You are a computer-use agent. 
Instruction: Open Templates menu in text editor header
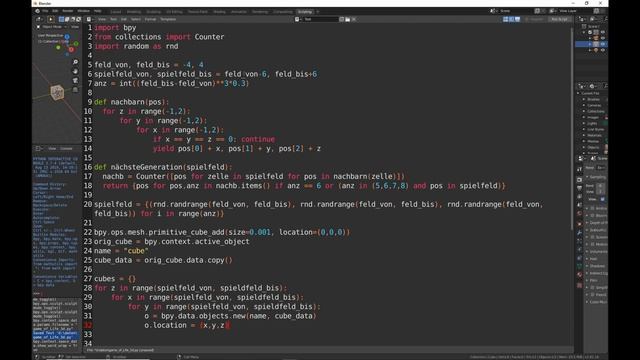tap(168, 19)
